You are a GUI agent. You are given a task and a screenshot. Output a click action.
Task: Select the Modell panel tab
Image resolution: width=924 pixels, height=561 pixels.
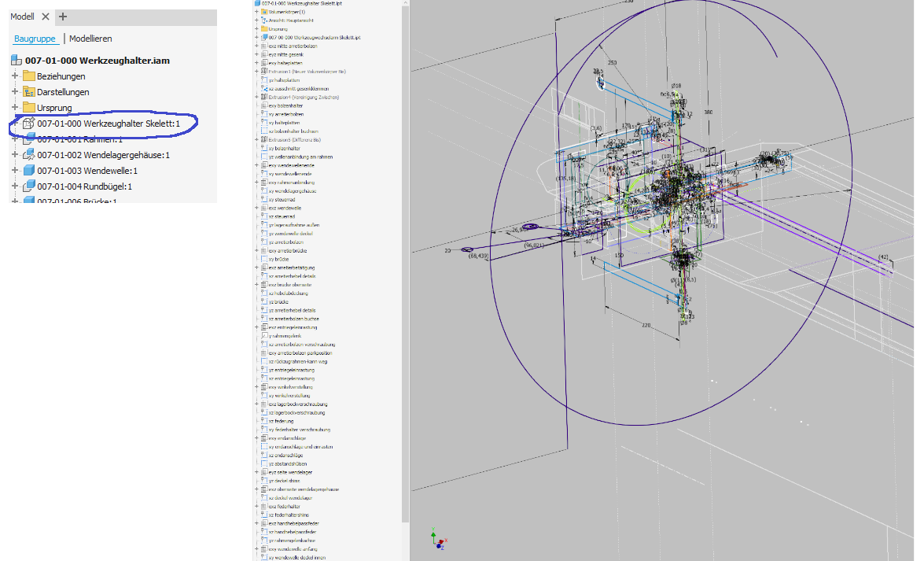click(x=22, y=17)
